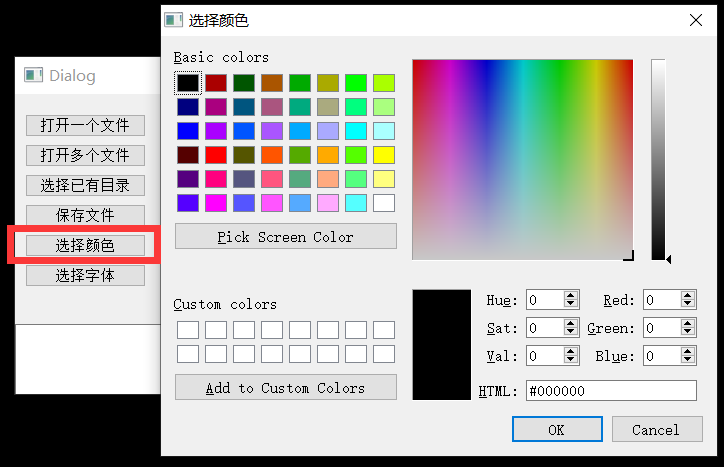Click the Pick Screen Color button
This screenshot has width=724, height=467.
click(x=285, y=237)
